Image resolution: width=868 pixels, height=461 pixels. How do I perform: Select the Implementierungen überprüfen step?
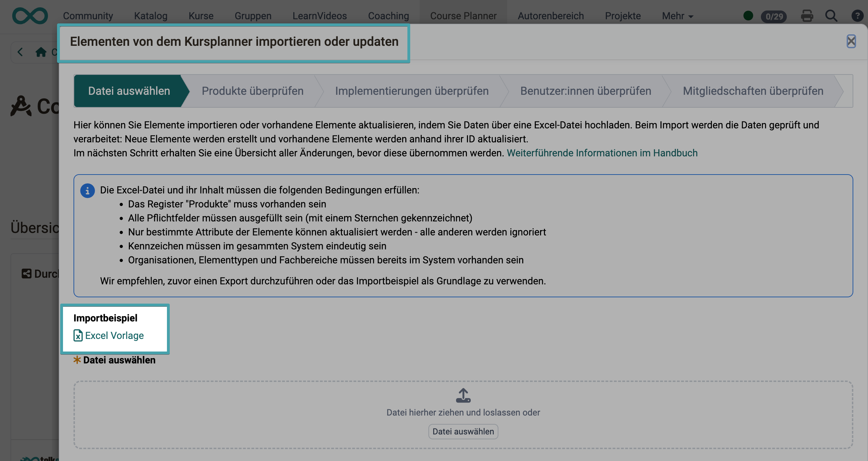coord(412,91)
